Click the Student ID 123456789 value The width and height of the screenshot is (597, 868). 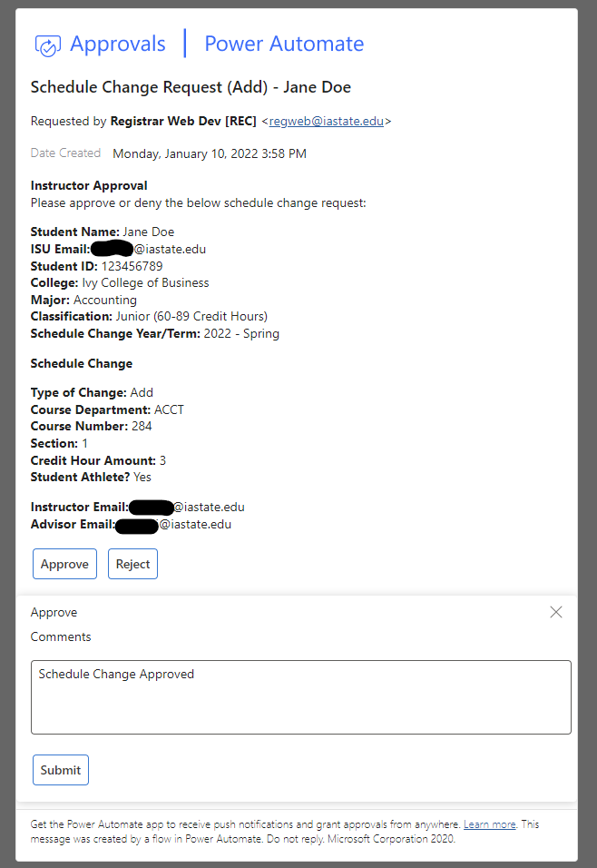132,266
